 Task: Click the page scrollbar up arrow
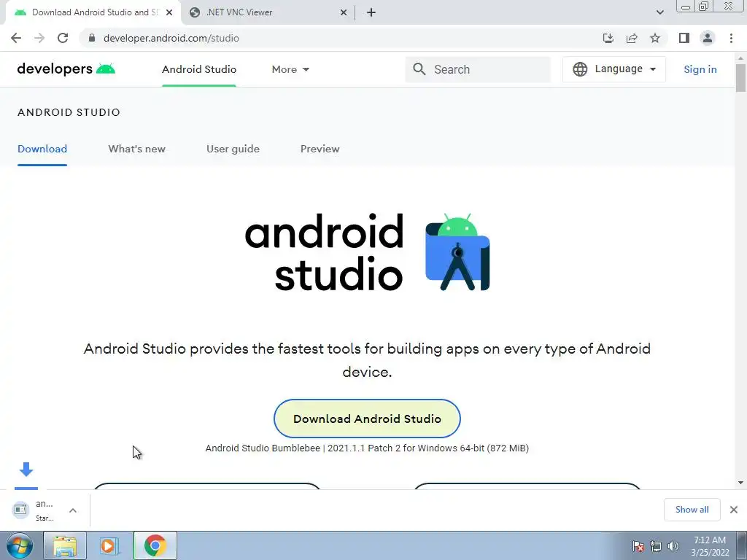coord(740,58)
